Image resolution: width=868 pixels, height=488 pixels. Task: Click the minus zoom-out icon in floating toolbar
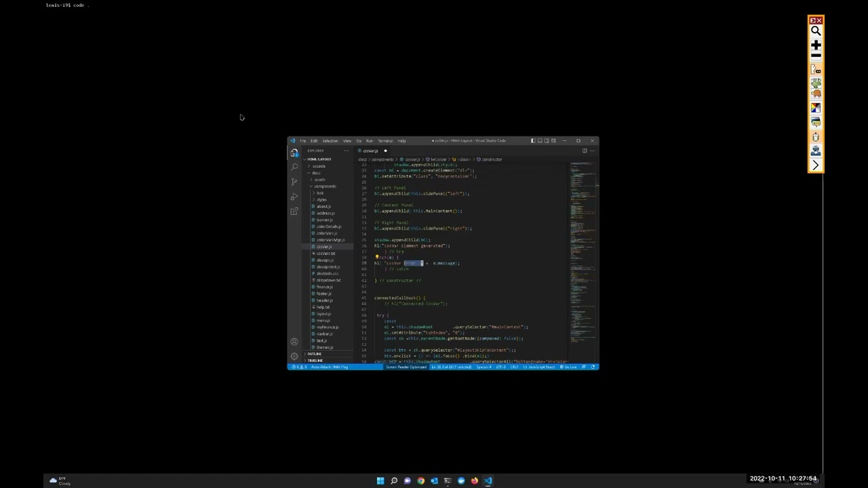[816, 56]
